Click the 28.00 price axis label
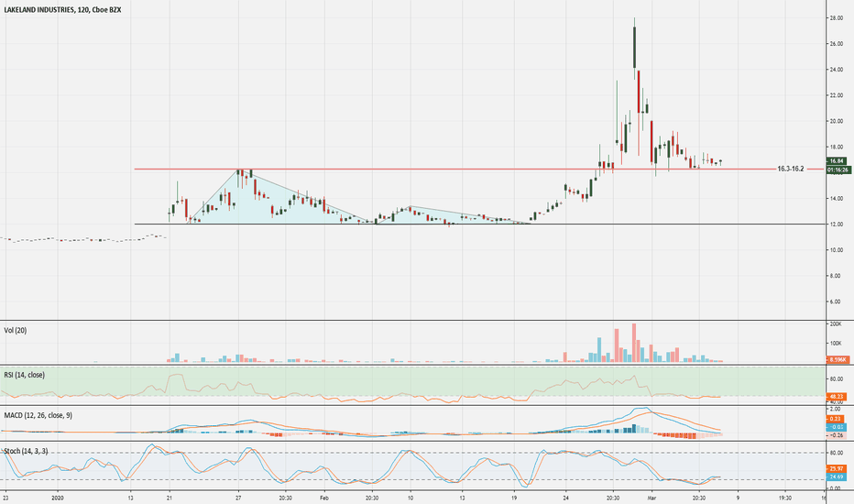The width and height of the screenshot is (854, 504). click(x=836, y=18)
